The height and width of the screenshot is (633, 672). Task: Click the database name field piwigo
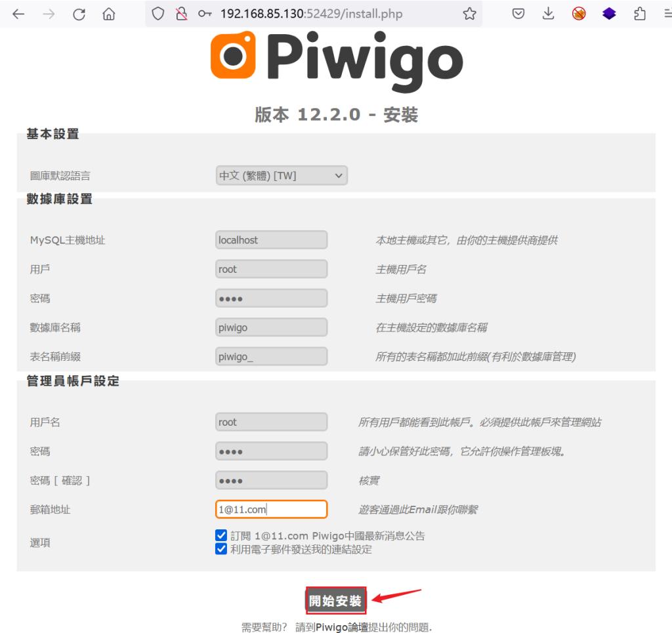coord(271,327)
